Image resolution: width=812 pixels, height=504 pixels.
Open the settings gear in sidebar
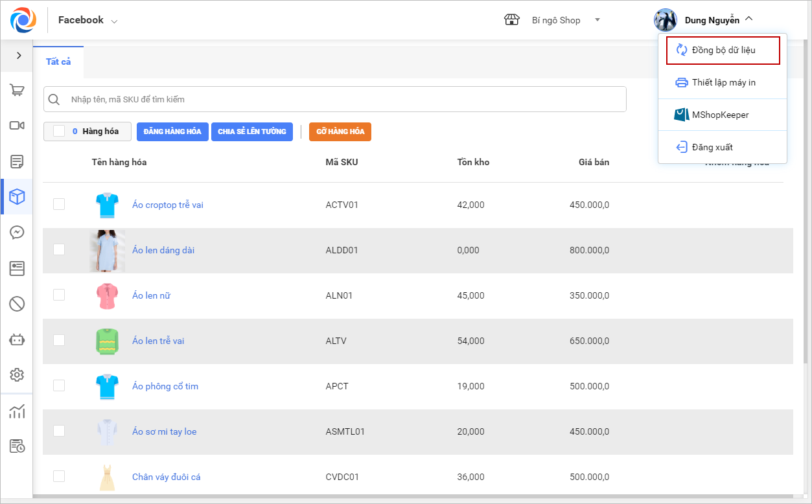17,374
